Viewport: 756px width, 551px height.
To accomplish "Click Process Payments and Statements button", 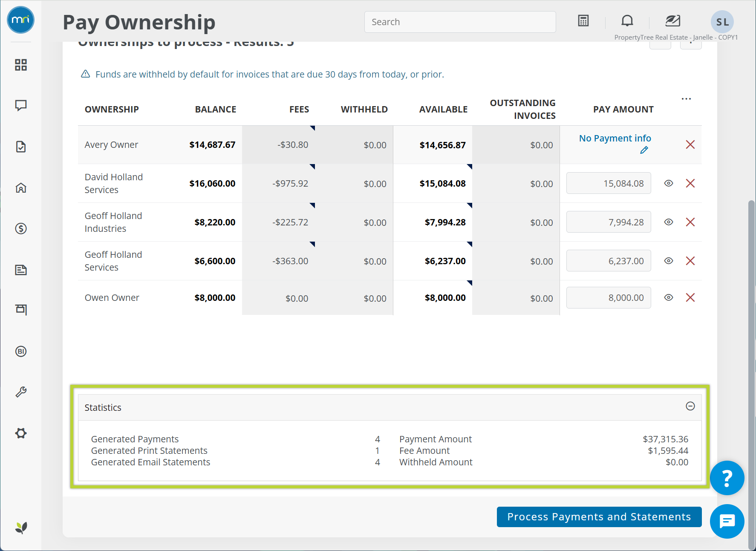I will (x=599, y=517).
